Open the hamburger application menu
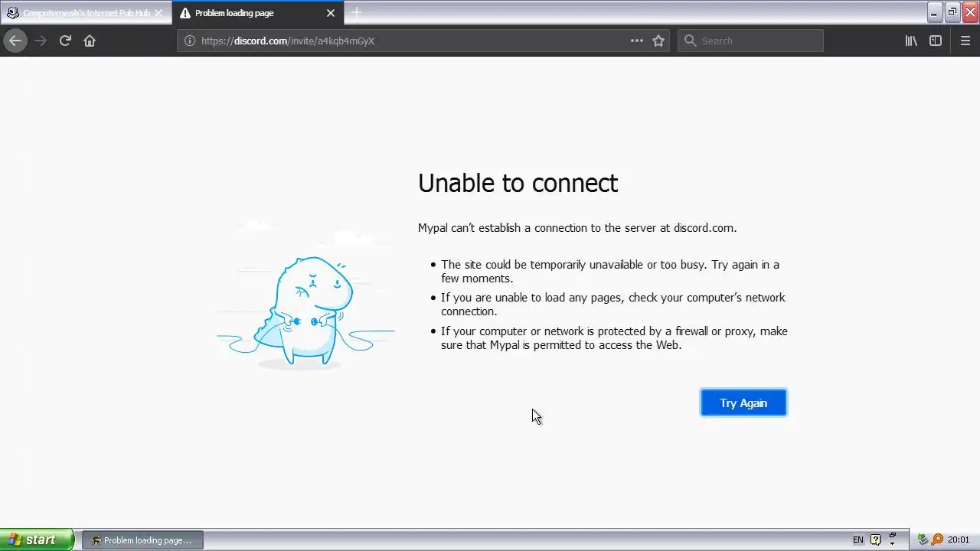Image resolution: width=980 pixels, height=551 pixels. tap(965, 41)
